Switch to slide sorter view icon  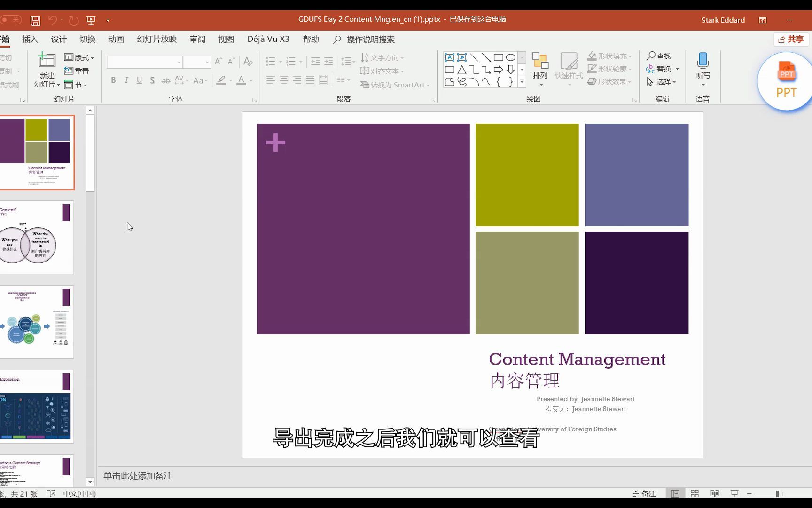[x=695, y=493]
